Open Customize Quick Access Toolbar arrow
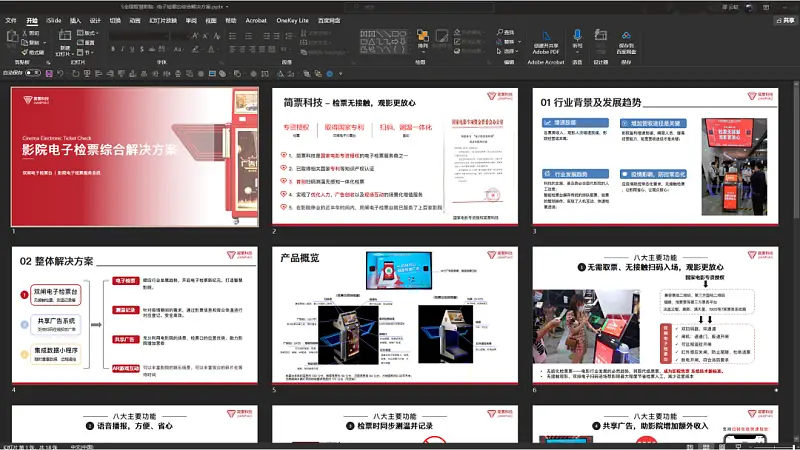Image resolution: width=800 pixels, height=450 pixels. click(341, 73)
